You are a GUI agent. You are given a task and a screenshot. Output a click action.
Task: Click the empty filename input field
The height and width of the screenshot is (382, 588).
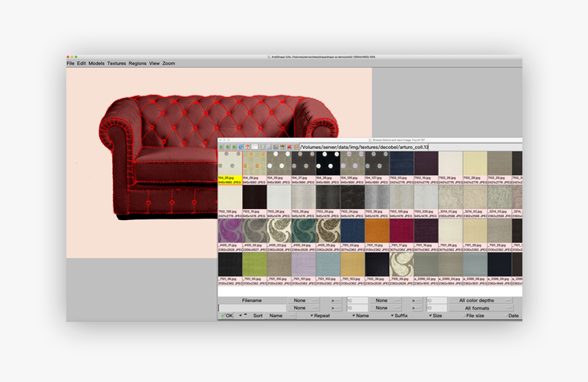point(252,308)
